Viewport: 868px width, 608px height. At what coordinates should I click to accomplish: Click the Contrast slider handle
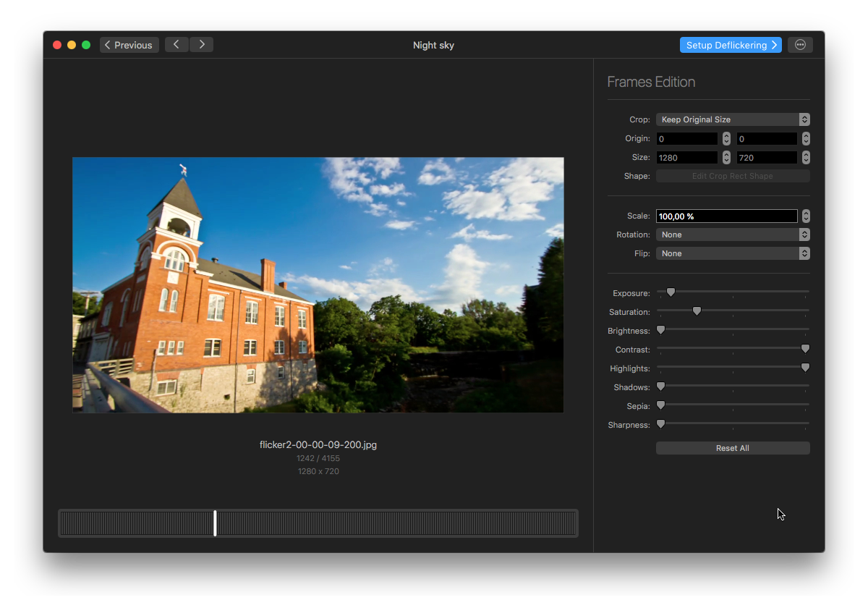coord(805,349)
